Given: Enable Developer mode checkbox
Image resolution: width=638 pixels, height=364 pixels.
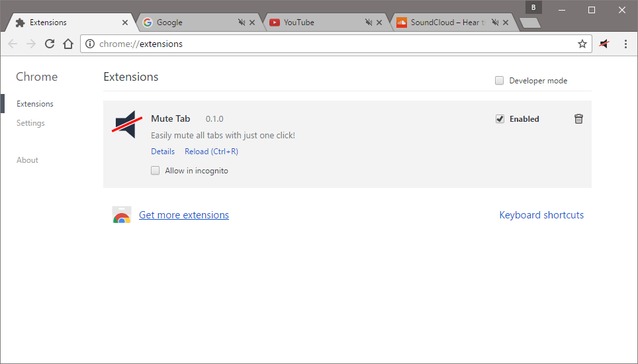Looking at the screenshot, I should point(500,81).
